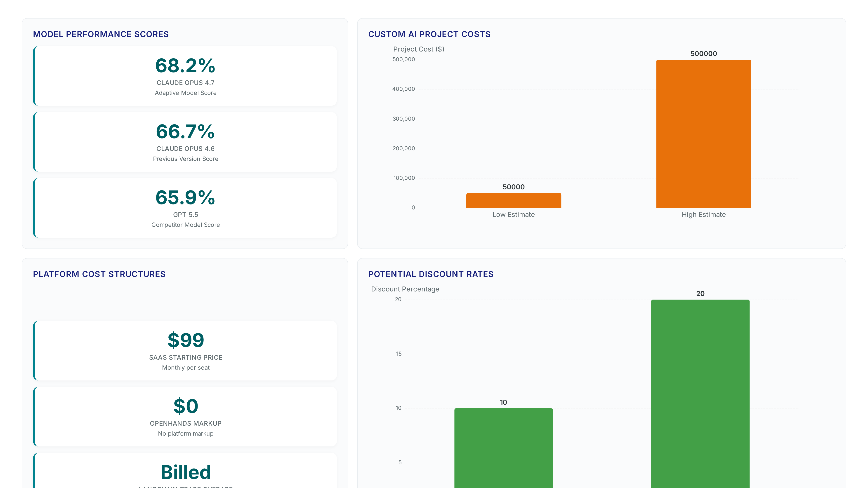Click the Custom AI Project Costs heading
This screenshot has width=868, height=488.
point(429,34)
